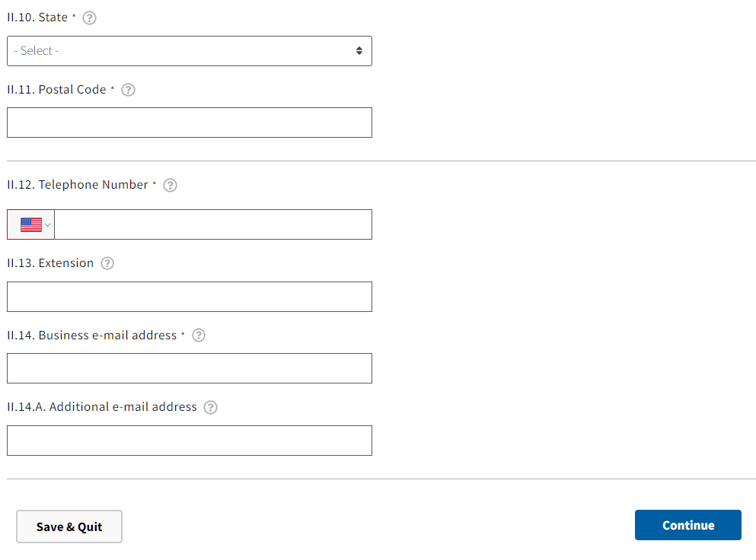Click the State field help icon
This screenshot has width=756, height=560.
tap(89, 18)
